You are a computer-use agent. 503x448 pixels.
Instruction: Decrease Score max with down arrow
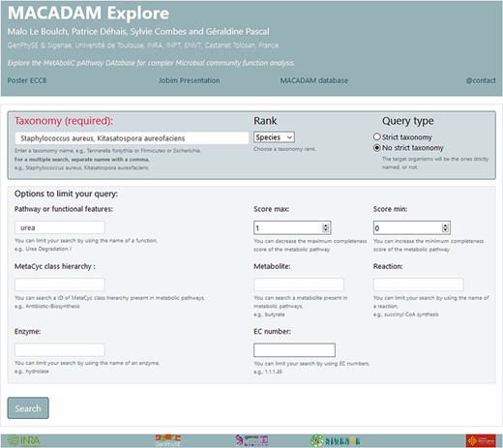tap(326, 230)
